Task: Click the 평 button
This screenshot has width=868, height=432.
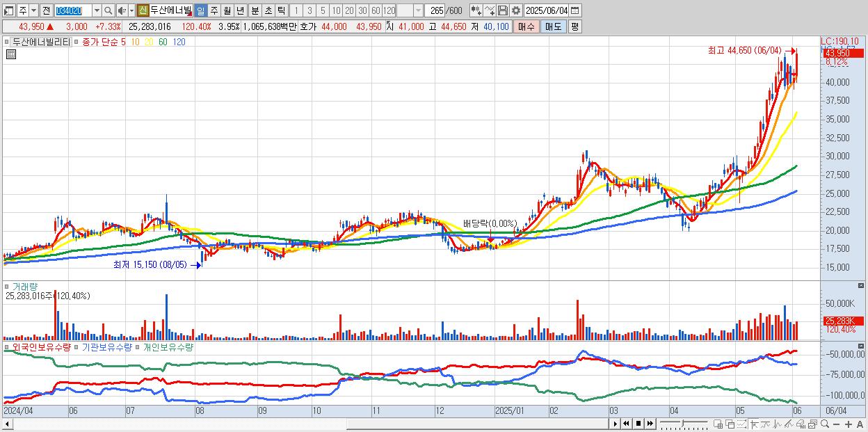Action: click(574, 26)
